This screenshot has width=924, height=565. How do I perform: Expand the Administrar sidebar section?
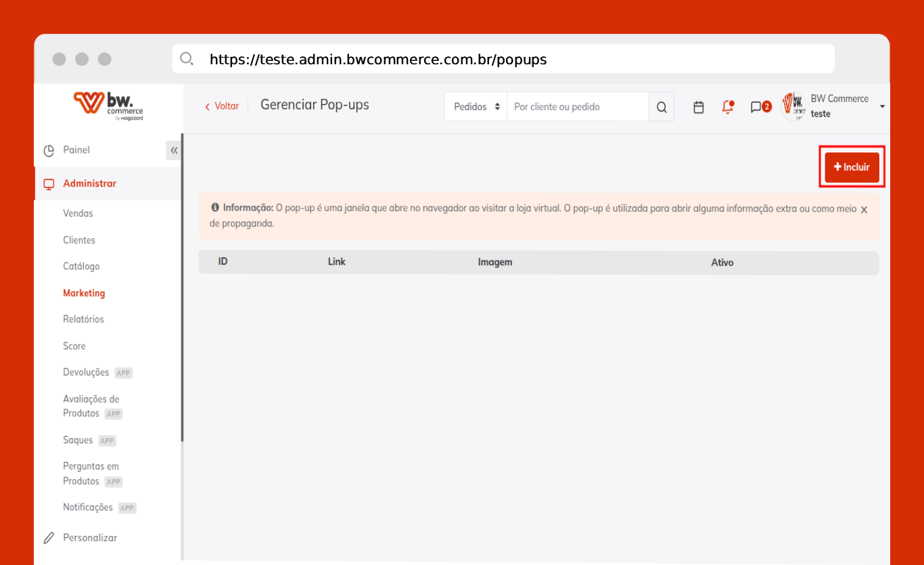(x=89, y=183)
